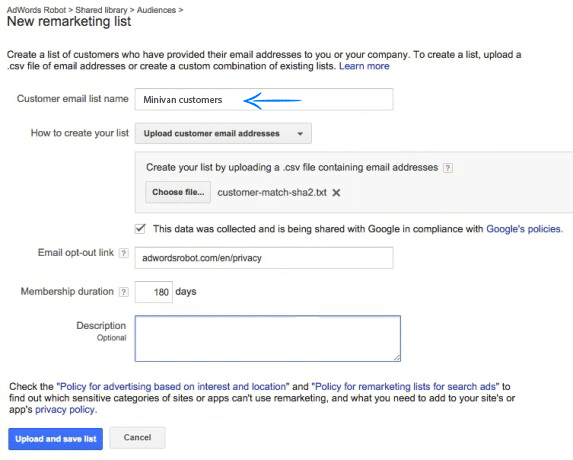Open Policy for remarketing lists for search ads
Viewport: 573px width, 460px height.
tap(405, 387)
